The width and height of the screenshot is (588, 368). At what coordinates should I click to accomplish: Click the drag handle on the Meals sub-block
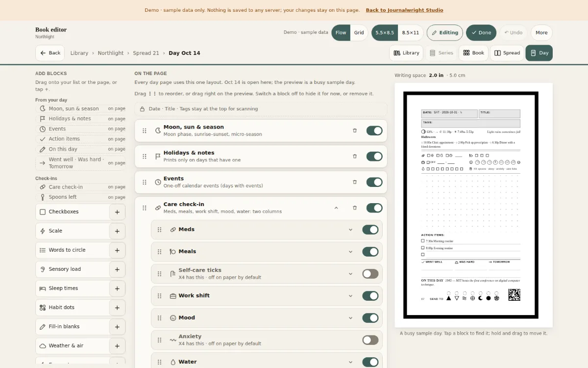(x=160, y=252)
